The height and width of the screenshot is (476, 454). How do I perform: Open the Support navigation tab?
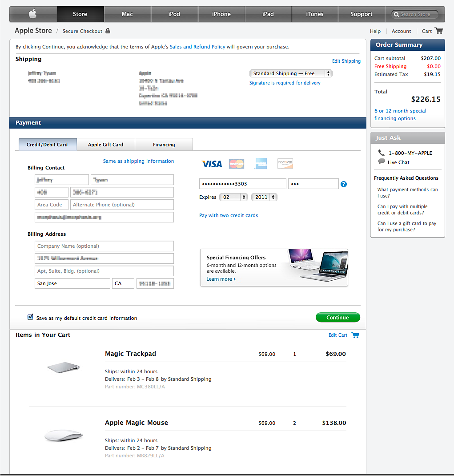(x=361, y=14)
